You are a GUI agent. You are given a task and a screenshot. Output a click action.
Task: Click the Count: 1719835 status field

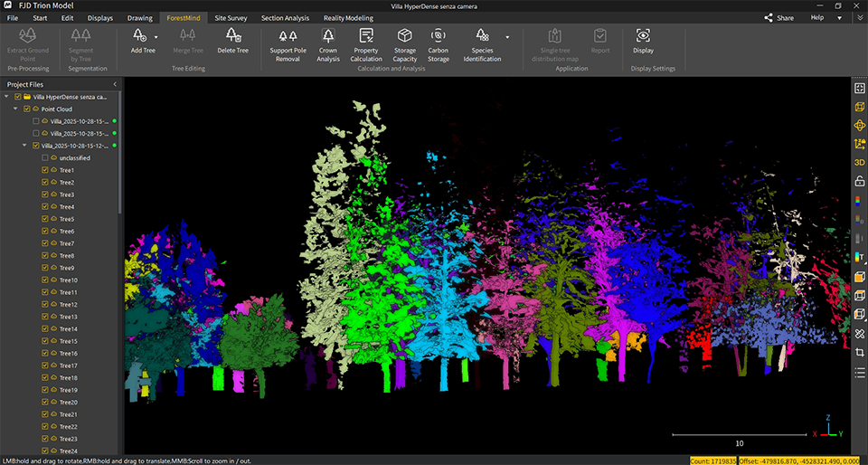(713, 460)
